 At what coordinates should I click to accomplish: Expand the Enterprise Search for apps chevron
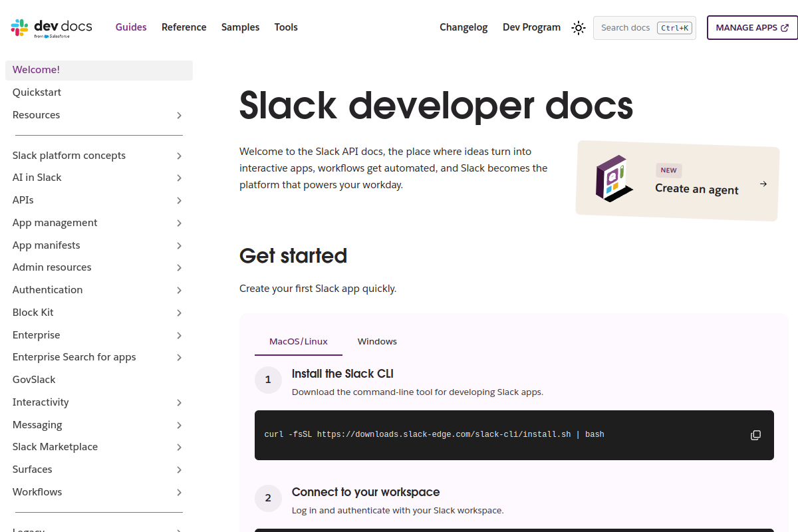[x=179, y=358]
